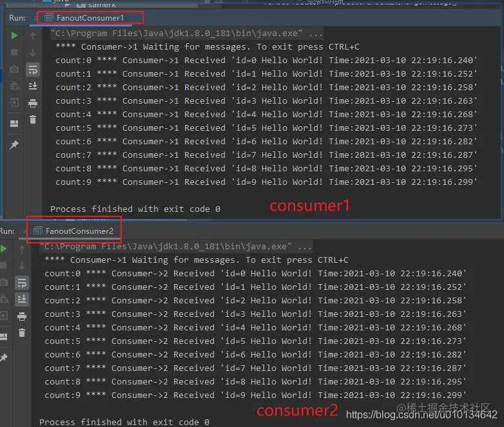Clear all FanoutConsumer1 console output with trash icon
Image resolution: width=504 pixels, height=427 pixels.
(x=33, y=120)
